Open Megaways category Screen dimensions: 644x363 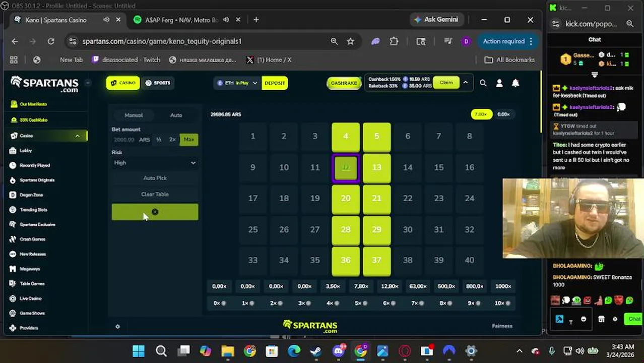(x=30, y=269)
